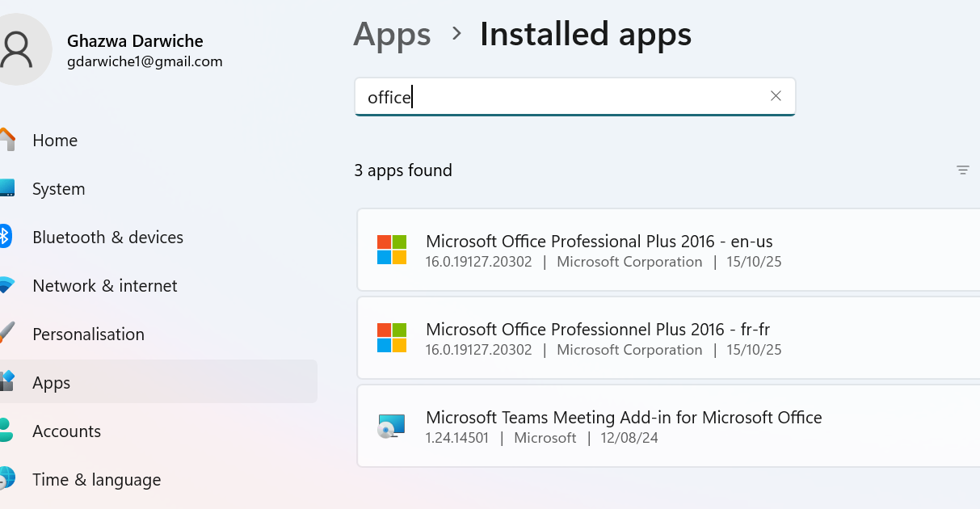
Task: Click the Teams Meeting Add-in installer icon
Action: pyautogui.click(x=392, y=426)
